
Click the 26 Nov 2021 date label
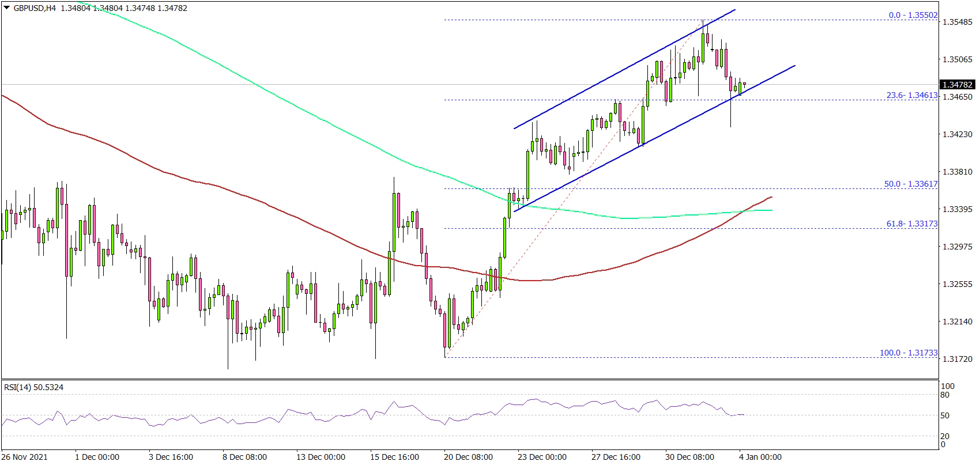point(25,457)
